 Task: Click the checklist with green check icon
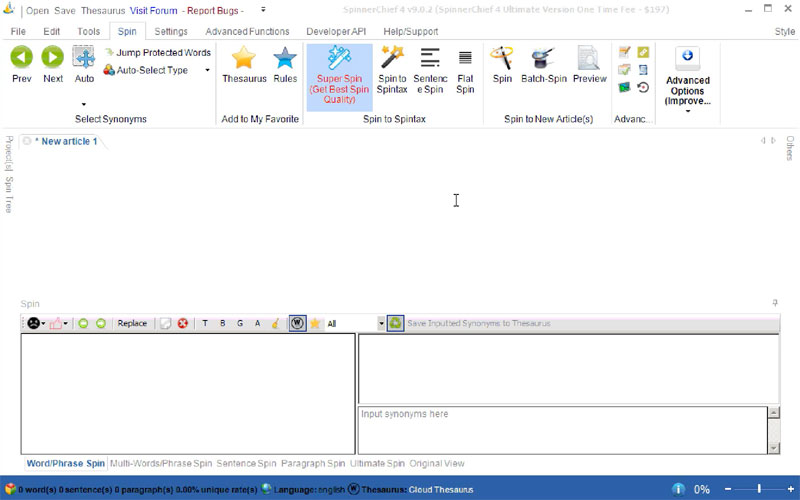coord(624,69)
